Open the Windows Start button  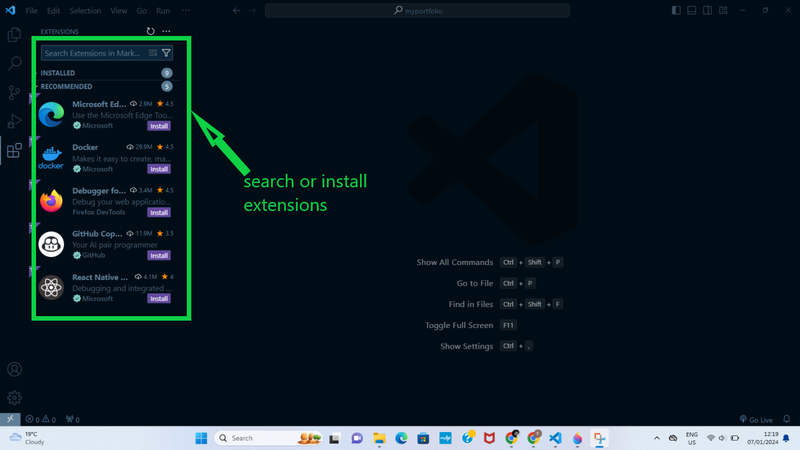point(201,438)
